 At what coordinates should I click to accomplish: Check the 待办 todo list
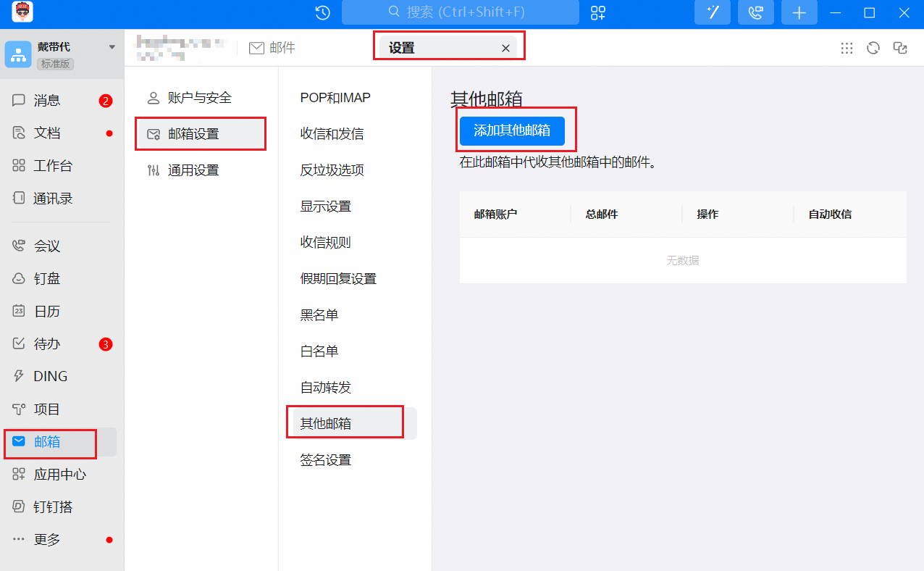(47, 343)
